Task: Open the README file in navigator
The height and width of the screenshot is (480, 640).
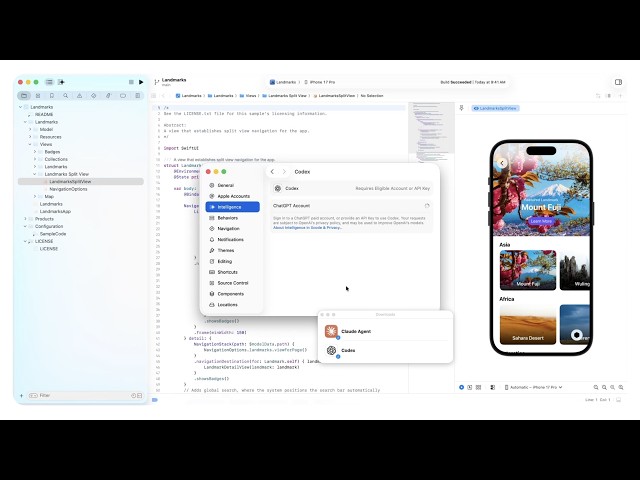Action: [44, 115]
